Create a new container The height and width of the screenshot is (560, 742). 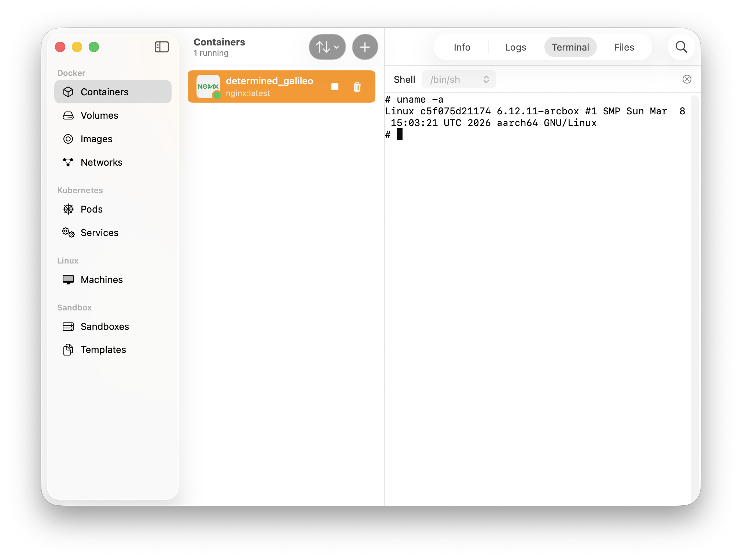pyautogui.click(x=365, y=47)
